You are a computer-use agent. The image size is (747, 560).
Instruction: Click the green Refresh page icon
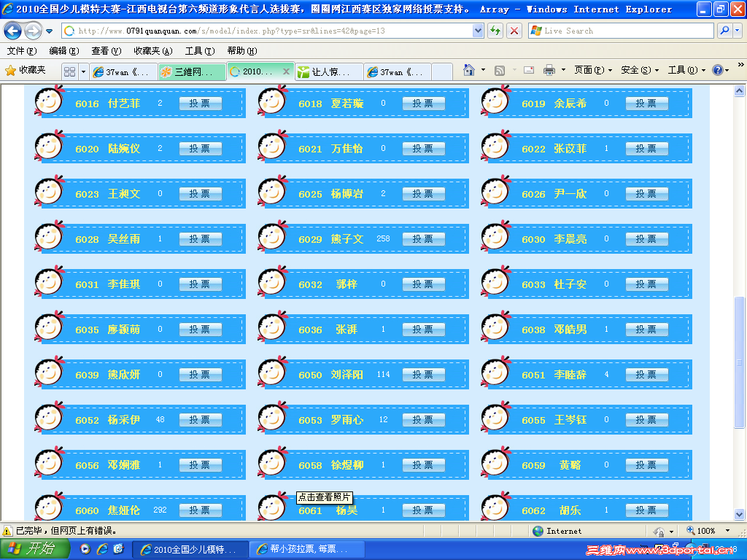point(495,31)
